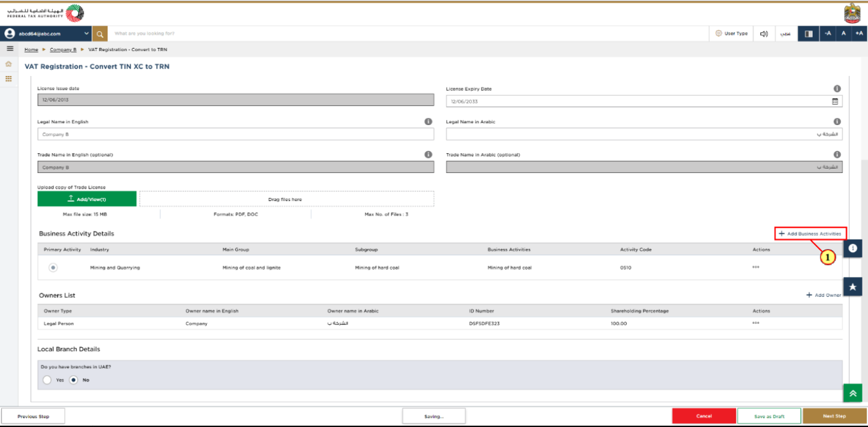Viewport: 868px width, 427px height.
Task: Click the Saving... status button
Action: tap(434, 416)
